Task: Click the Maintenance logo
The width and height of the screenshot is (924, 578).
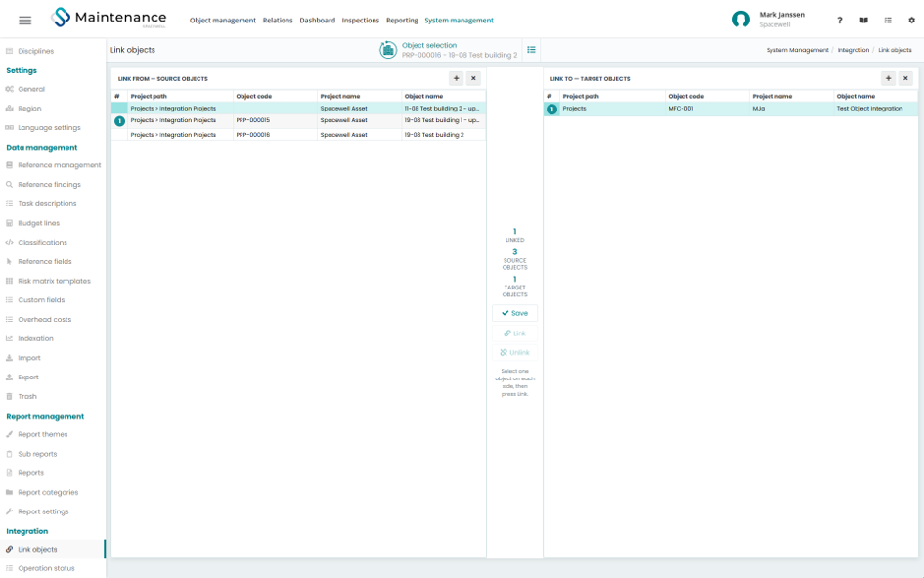Action: pos(109,18)
